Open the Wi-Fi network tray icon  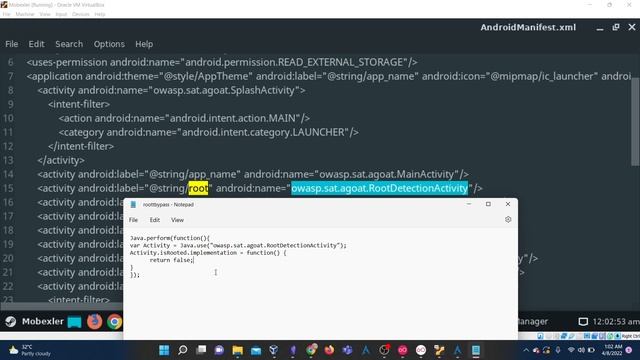click(571, 350)
